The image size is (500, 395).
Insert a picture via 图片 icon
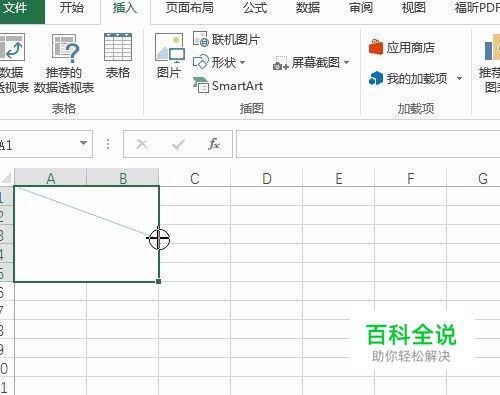(169, 56)
